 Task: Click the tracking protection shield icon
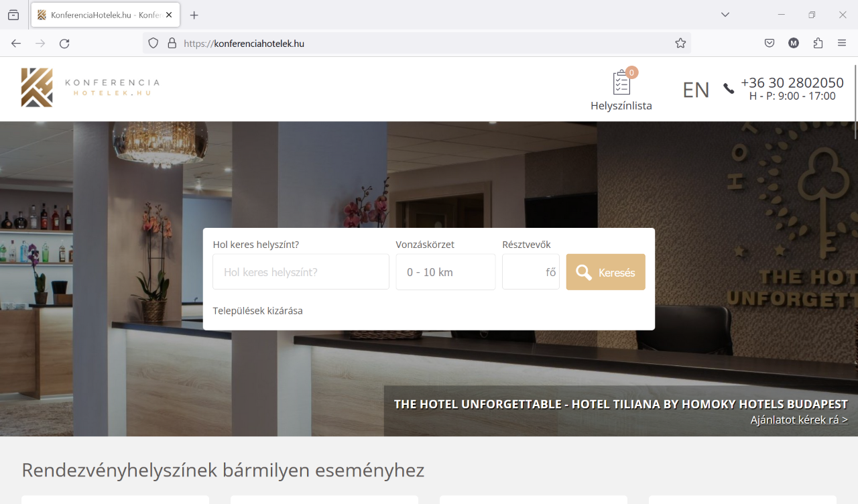click(x=154, y=43)
